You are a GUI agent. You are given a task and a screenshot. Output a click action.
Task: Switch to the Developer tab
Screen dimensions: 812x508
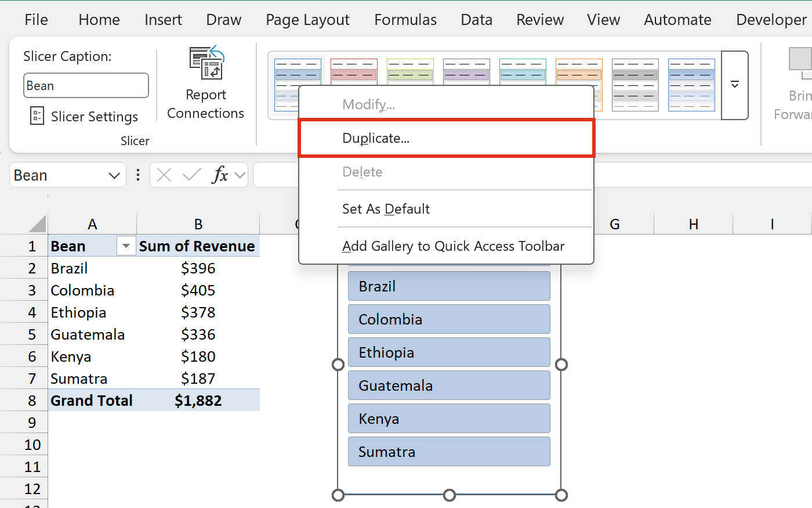tap(771, 20)
